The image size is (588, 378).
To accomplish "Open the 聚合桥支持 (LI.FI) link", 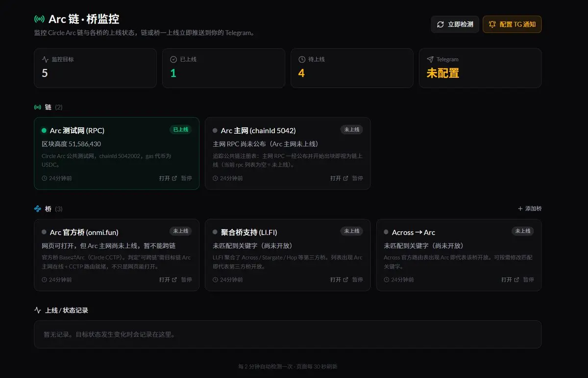I will [339, 280].
